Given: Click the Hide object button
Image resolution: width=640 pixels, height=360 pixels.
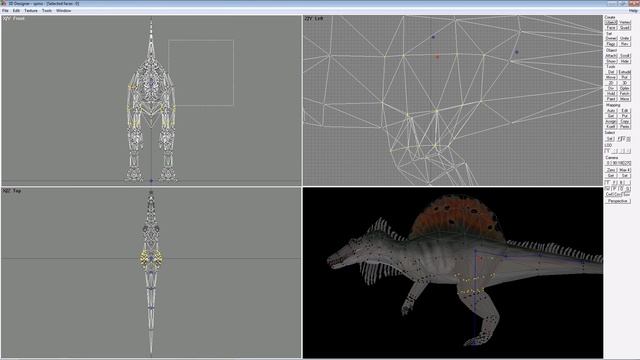Looking at the screenshot, I should pos(624,61).
